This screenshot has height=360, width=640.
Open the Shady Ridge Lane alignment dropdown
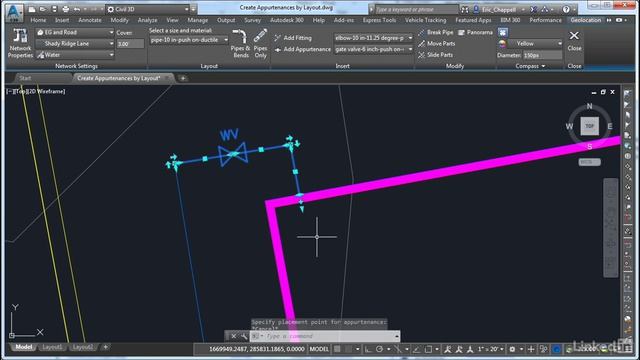(75, 44)
